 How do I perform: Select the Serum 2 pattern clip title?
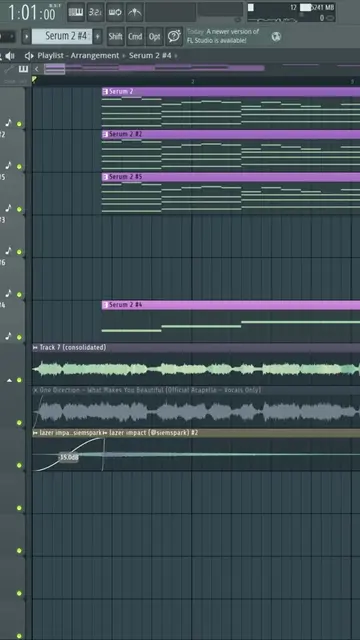pos(121,91)
